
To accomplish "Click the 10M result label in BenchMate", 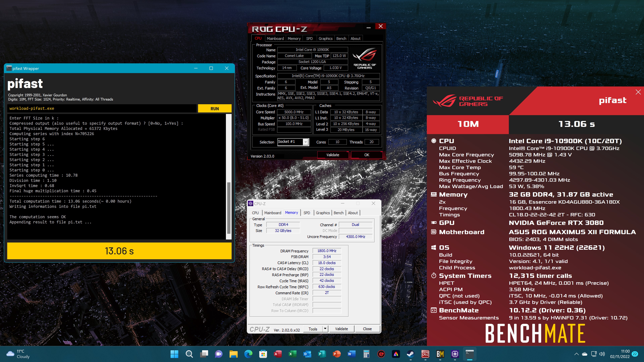I will 468,124.
